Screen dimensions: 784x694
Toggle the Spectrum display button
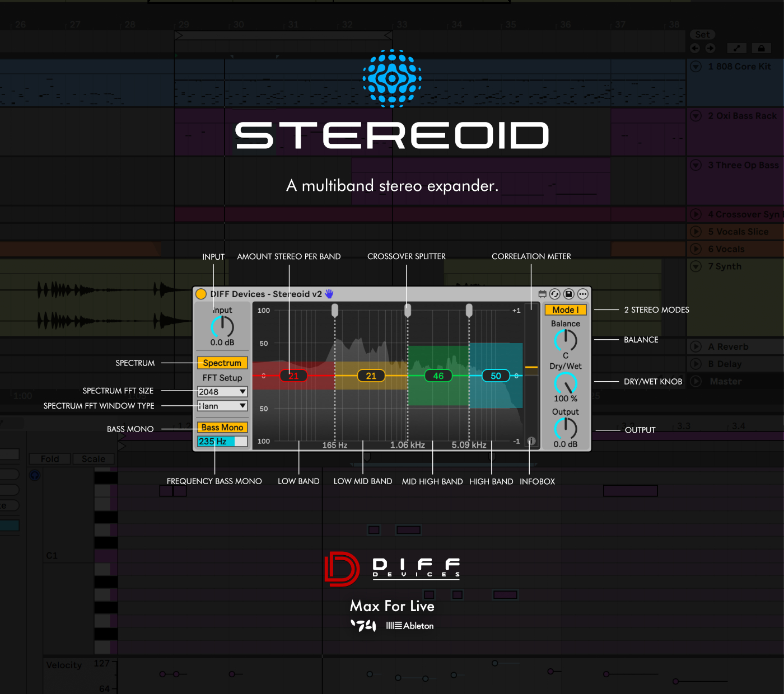222,363
